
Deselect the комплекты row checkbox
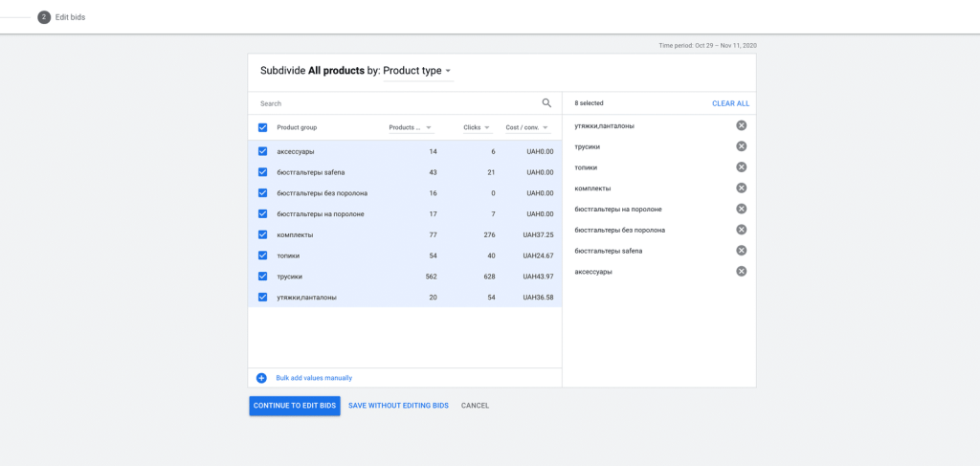pyautogui.click(x=262, y=234)
